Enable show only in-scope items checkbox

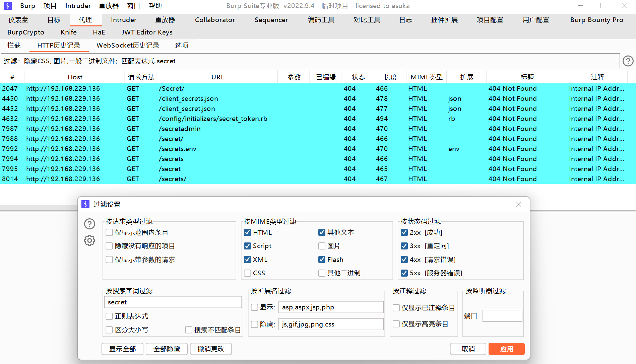[x=109, y=232]
